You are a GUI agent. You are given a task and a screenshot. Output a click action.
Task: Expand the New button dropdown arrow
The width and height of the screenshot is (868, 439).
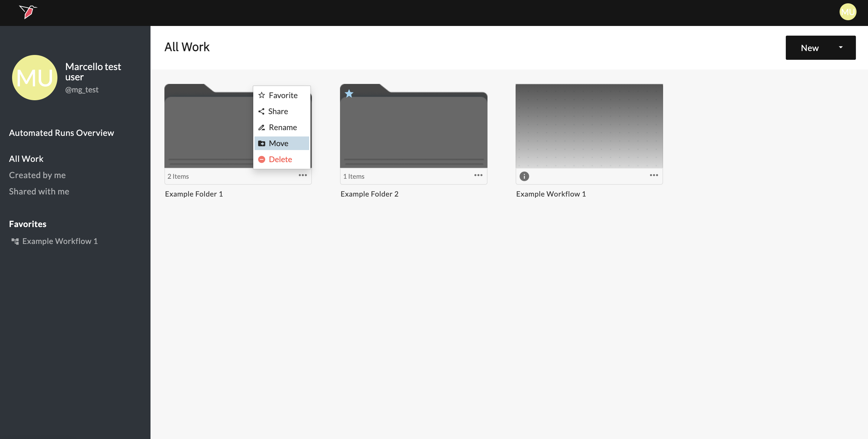click(x=840, y=47)
